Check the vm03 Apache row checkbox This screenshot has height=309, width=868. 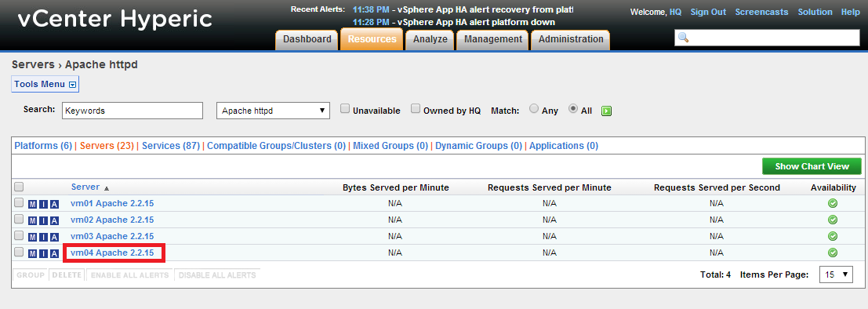19,236
